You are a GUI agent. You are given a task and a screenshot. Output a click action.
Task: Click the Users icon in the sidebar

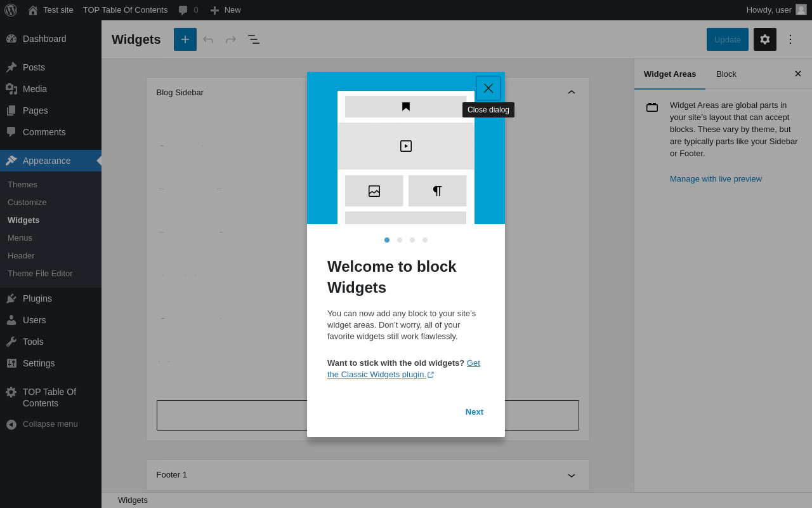coord(11,320)
